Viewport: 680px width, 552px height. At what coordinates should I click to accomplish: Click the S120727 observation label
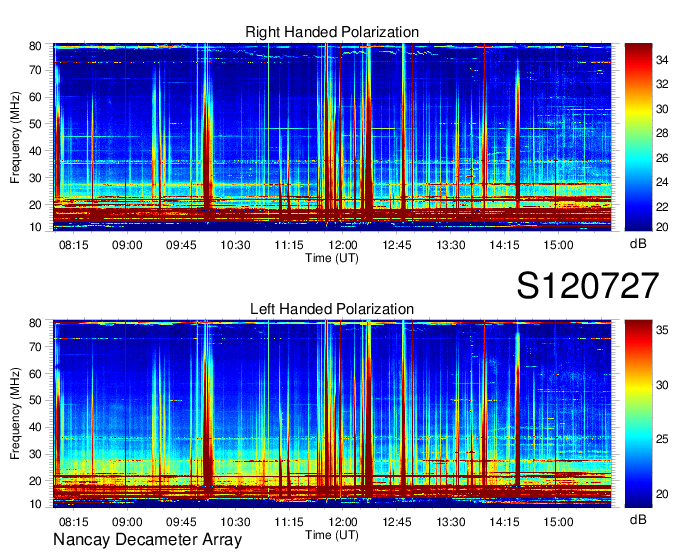click(588, 286)
